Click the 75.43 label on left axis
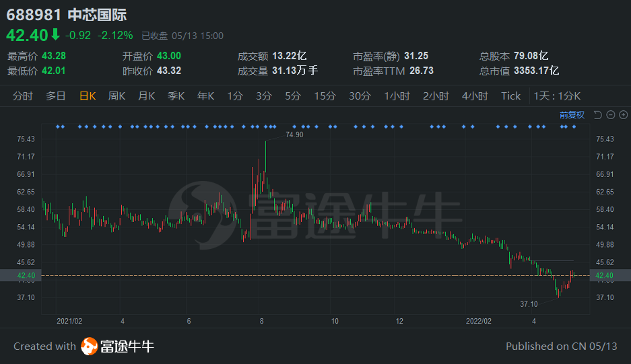The width and height of the screenshot is (631, 364). tap(26, 139)
